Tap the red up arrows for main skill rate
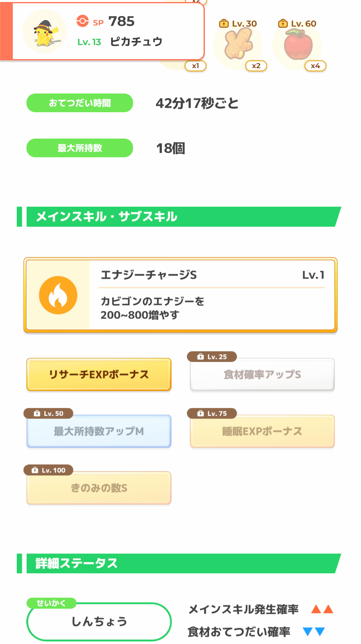The height and width of the screenshot is (644, 361). tap(322, 609)
